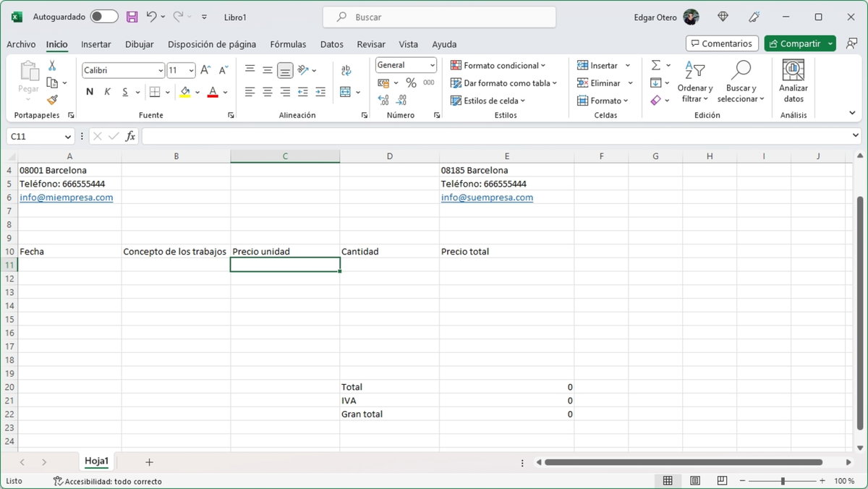Click the Save icon in title bar
Screen dimensions: 868x489
point(132,17)
